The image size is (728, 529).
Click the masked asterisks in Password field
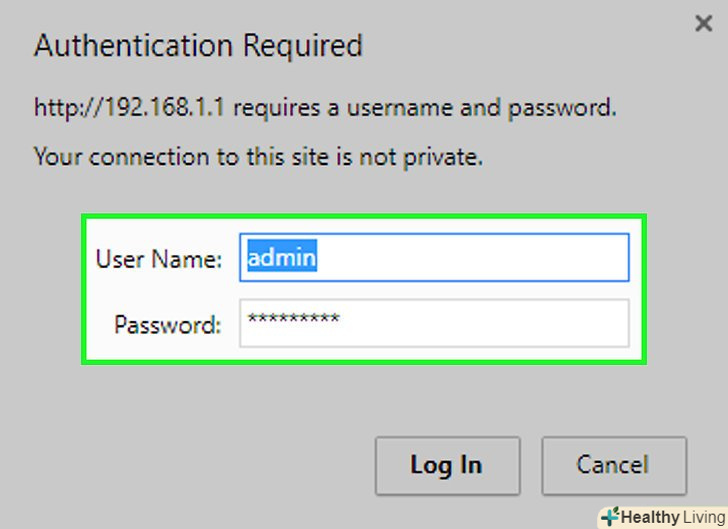pos(294,321)
